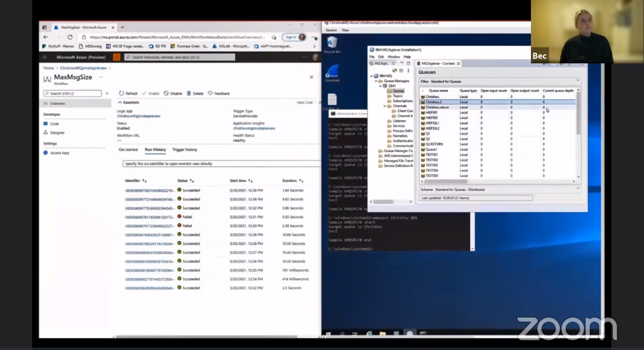Open View menu of remote desktop window

click(345, 30)
